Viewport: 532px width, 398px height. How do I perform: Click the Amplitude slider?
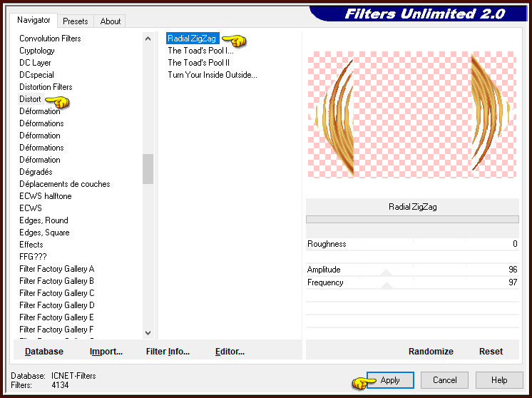tap(412, 270)
